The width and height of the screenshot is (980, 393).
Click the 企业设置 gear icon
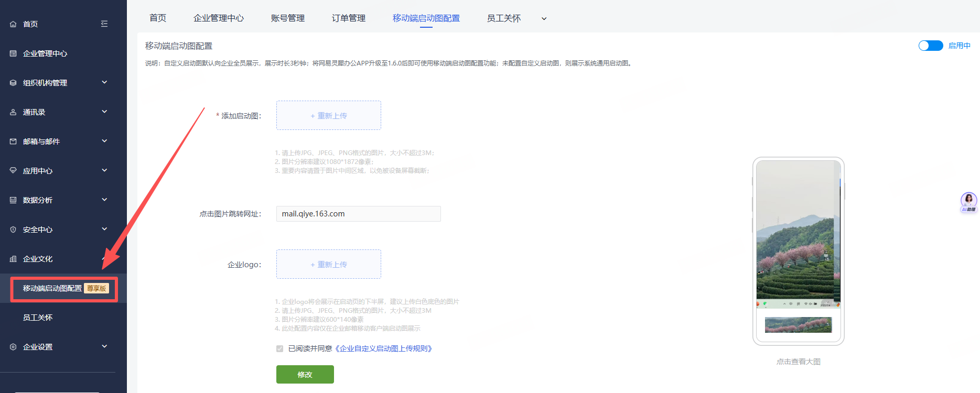click(x=13, y=347)
